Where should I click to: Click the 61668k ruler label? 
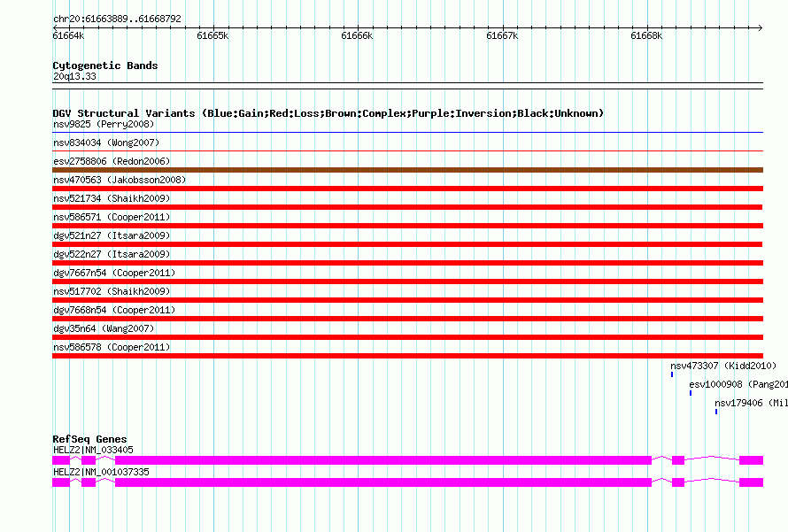point(646,35)
